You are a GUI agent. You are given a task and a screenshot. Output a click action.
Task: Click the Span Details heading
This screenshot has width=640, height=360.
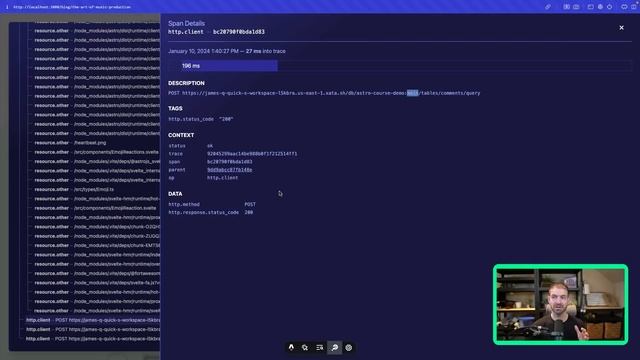187,23
